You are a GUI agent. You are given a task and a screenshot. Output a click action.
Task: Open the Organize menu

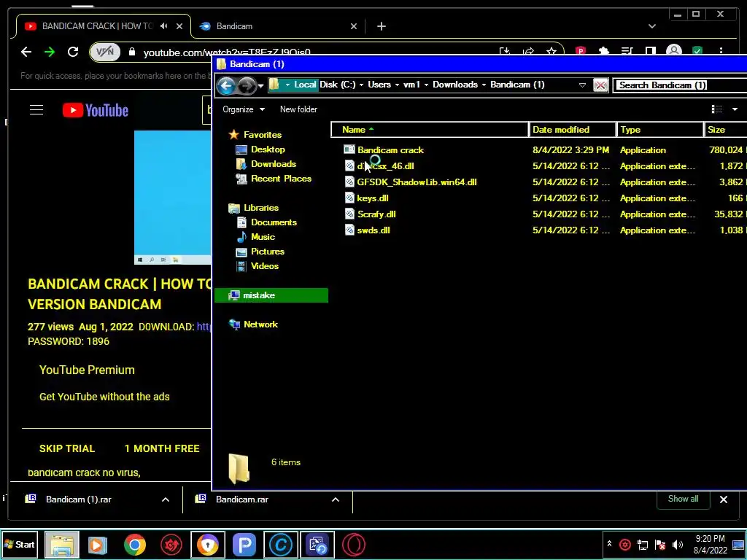[x=244, y=109]
